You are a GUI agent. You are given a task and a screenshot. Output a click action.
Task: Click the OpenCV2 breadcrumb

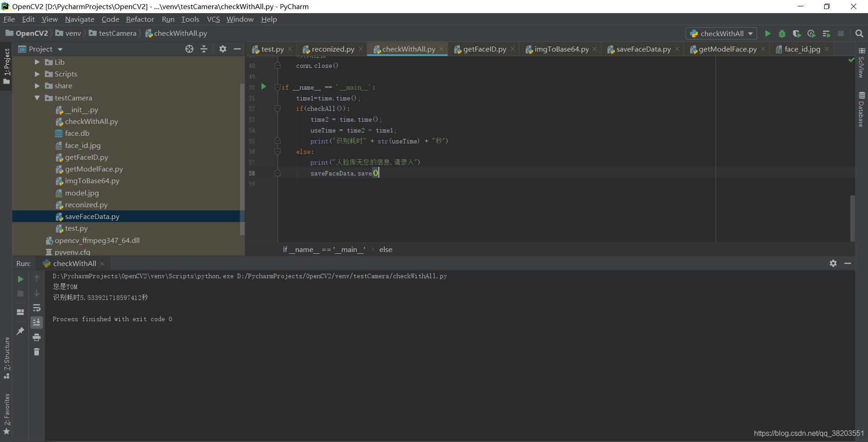[x=27, y=33]
